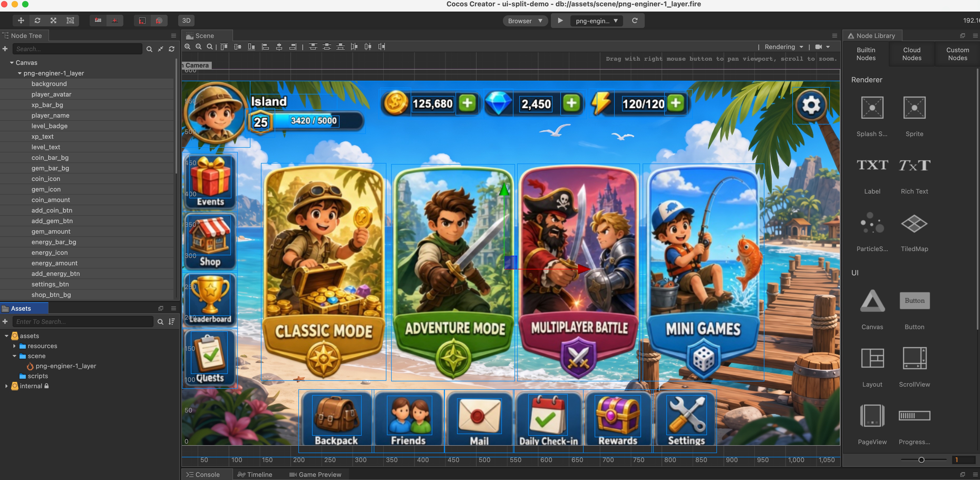
Task: Click the scene Zoom Out magnifier
Action: pos(198,46)
